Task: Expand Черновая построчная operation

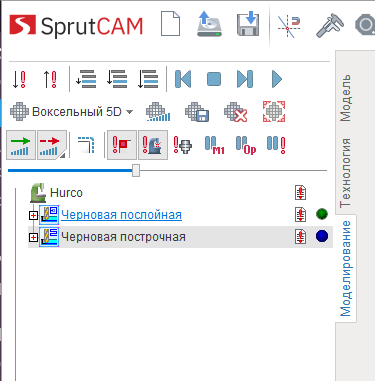Action: [x=33, y=237]
